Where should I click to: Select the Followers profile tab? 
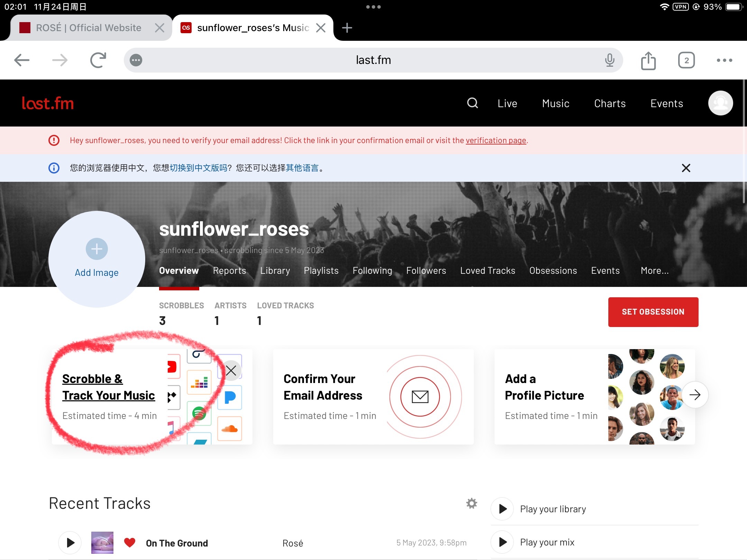[426, 271]
